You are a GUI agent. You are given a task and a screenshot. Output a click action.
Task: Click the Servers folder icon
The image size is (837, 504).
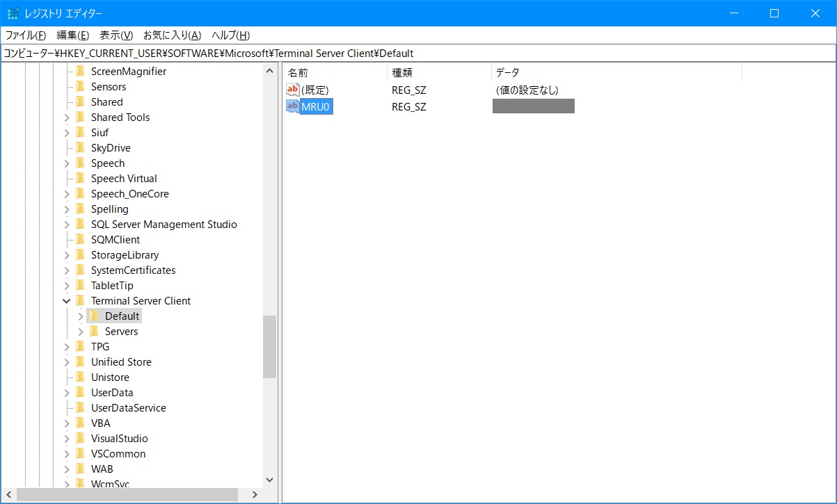(94, 331)
